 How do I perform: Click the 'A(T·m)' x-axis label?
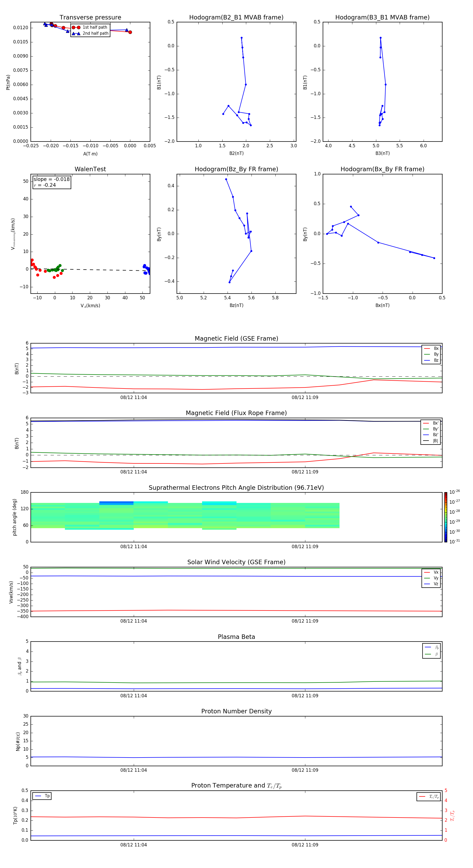pyautogui.click(x=90, y=154)
